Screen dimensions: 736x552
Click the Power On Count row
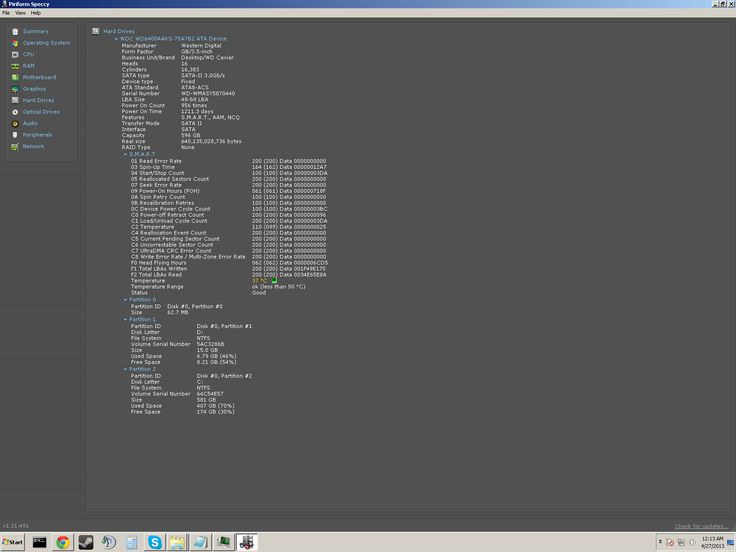click(x=164, y=106)
